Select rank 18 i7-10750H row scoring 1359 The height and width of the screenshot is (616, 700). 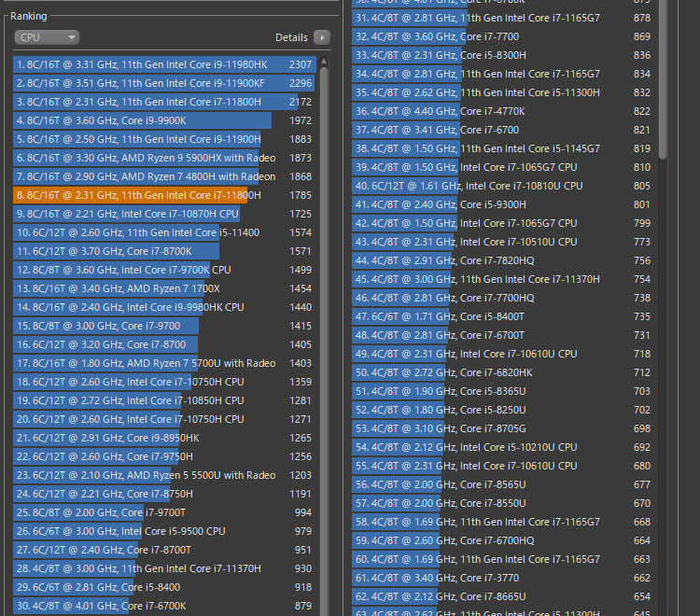pos(164,382)
